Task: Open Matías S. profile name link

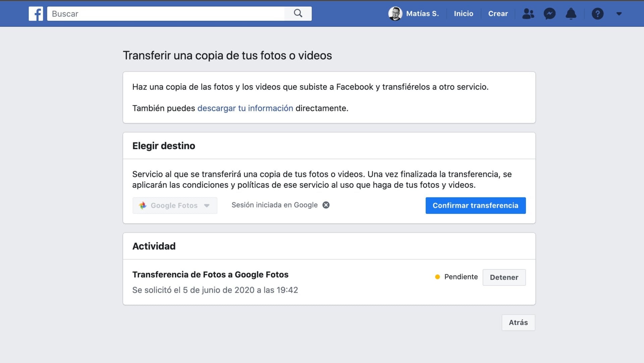Action: pos(422,14)
